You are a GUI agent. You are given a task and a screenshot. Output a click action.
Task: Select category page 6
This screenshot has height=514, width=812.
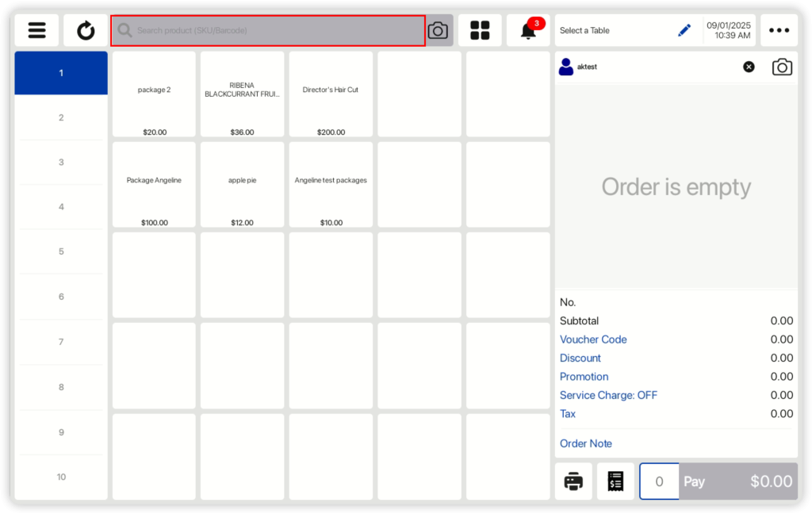tap(61, 297)
